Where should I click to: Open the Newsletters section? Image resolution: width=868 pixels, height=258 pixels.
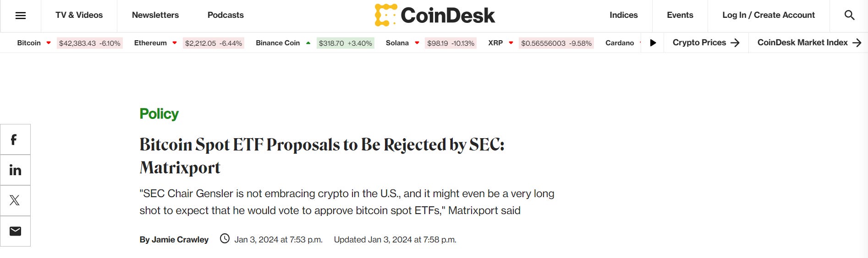(155, 15)
